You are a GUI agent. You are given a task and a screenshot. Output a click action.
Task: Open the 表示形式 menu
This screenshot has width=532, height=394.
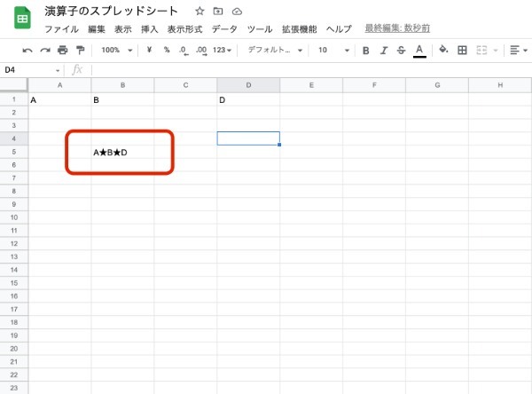coord(185,29)
